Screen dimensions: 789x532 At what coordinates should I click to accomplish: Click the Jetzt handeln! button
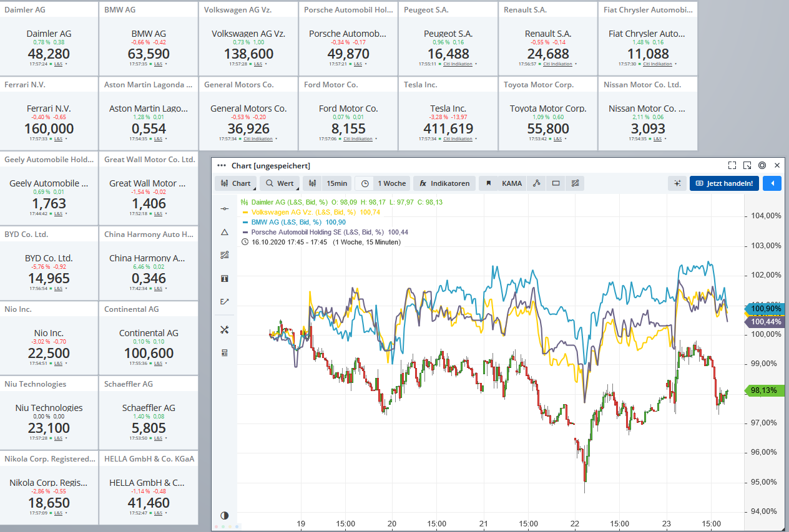pos(725,183)
